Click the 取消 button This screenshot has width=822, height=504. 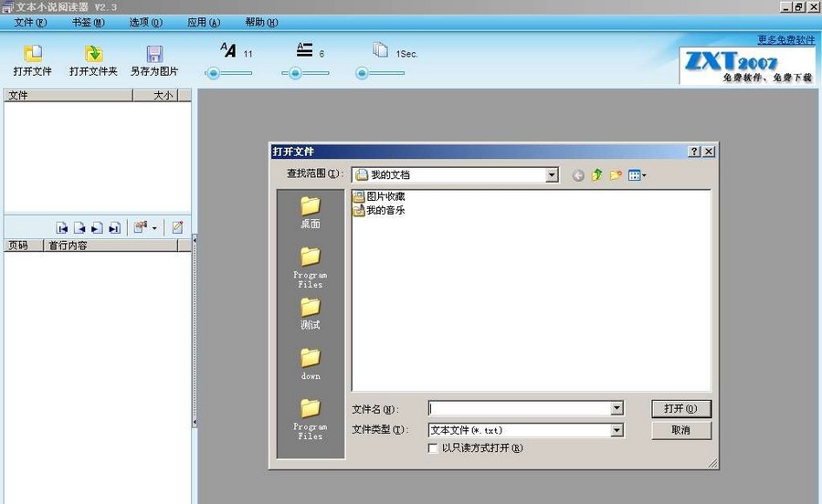coord(681,430)
